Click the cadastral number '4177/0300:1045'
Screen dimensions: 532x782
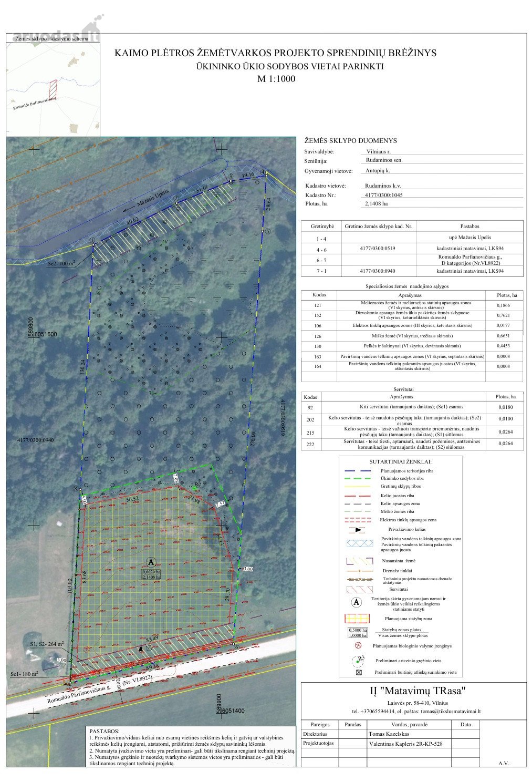tap(384, 195)
